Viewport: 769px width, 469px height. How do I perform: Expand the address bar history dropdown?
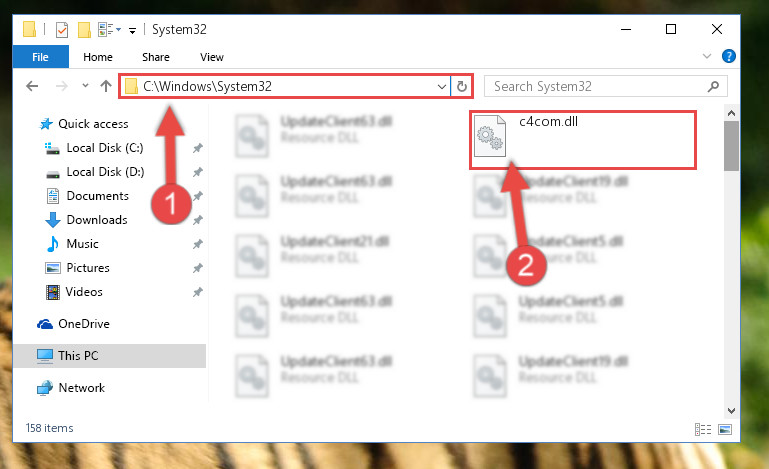click(441, 86)
